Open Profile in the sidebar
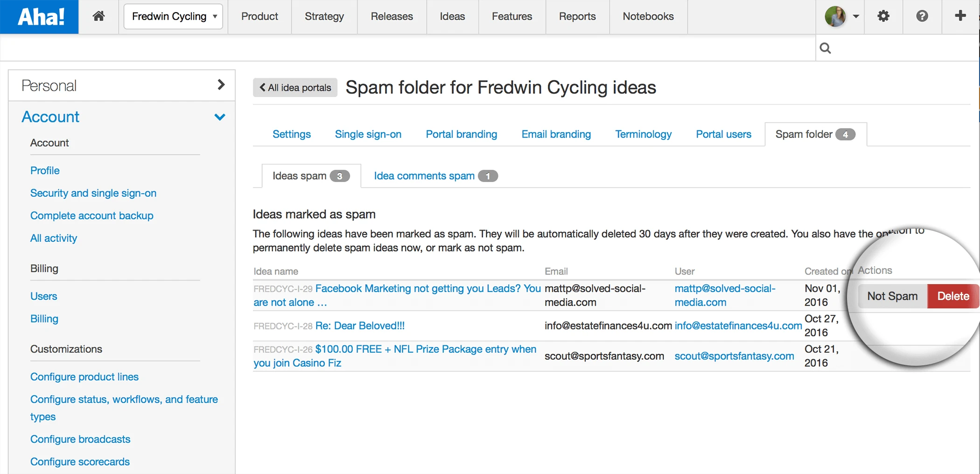This screenshot has width=980, height=474. pyautogui.click(x=45, y=170)
